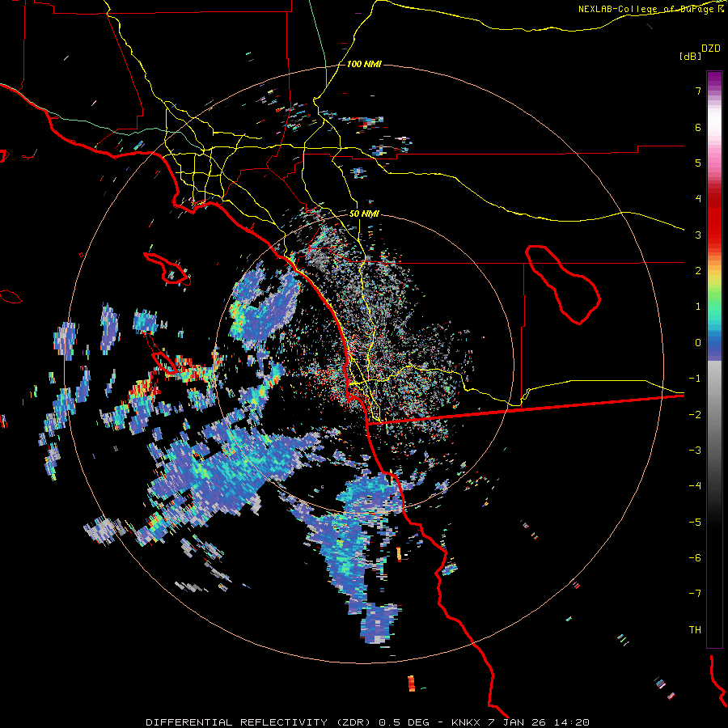This screenshot has width=728, height=728.
Task: Click the positive 3 scale label
Action: pos(698,235)
